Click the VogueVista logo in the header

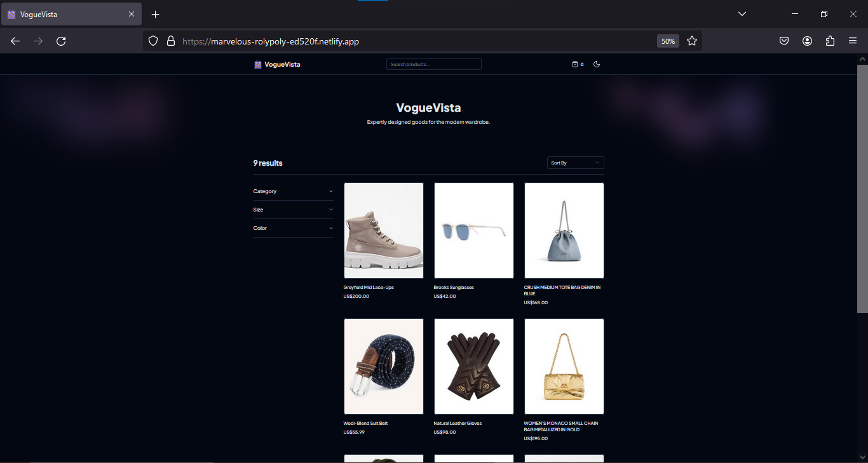[277, 64]
